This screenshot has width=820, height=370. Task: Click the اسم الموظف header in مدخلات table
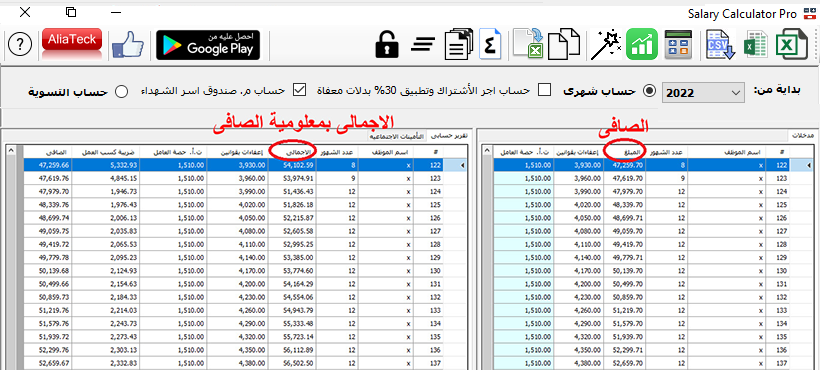(726, 151)
